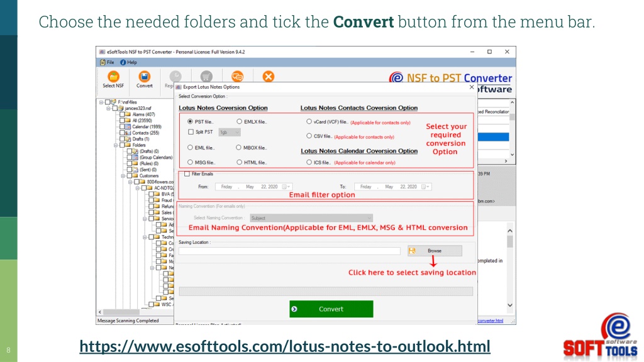Click the Select NSF toolbar icon

point(113,76)
